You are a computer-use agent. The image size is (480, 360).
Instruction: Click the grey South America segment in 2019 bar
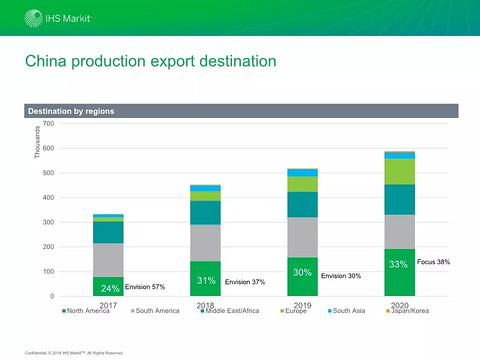coord(302,237)
